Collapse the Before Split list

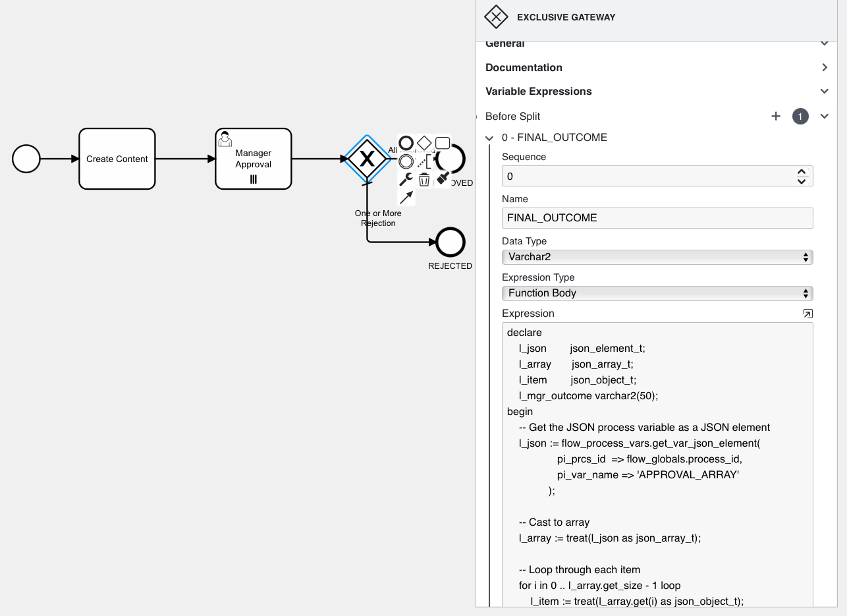click(824, 117)
